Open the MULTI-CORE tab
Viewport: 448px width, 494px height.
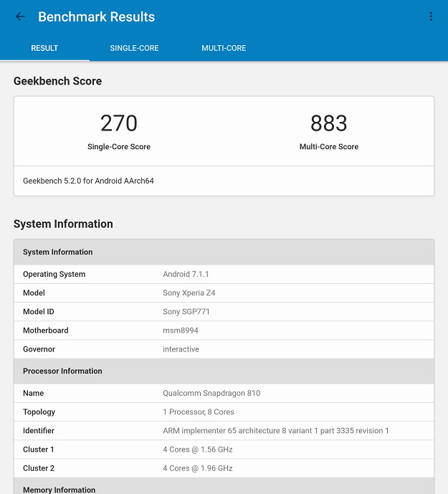click(224, 48)
